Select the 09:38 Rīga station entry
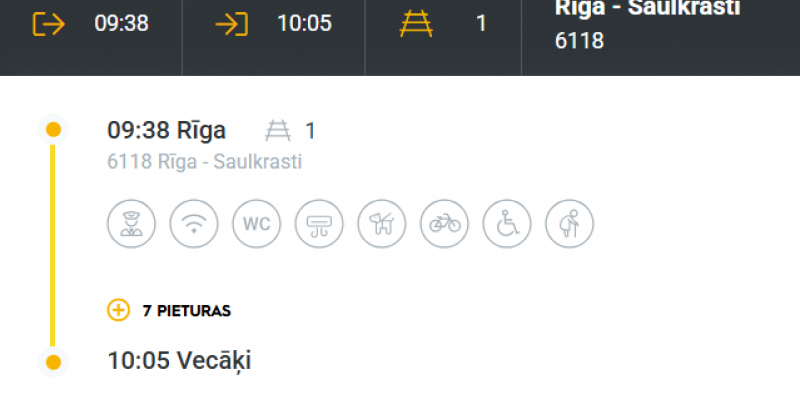This screenshot has height=410, width=800. click(166, 131)
